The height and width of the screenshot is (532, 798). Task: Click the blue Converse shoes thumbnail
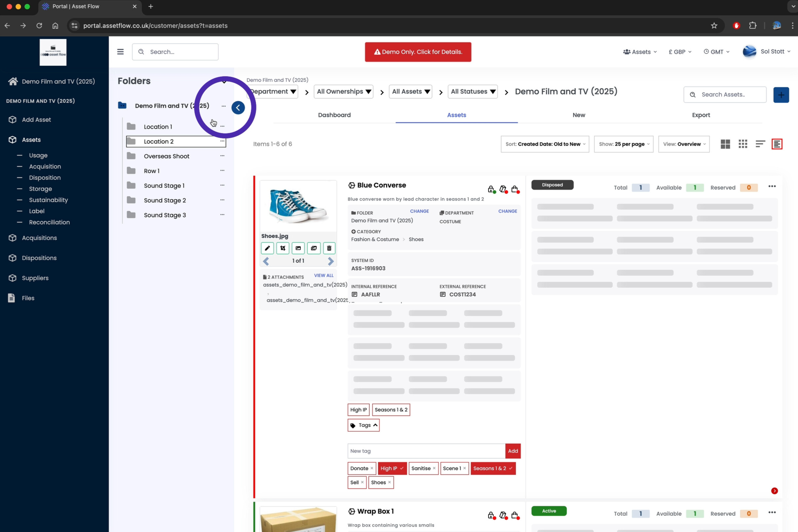(298, 206)
